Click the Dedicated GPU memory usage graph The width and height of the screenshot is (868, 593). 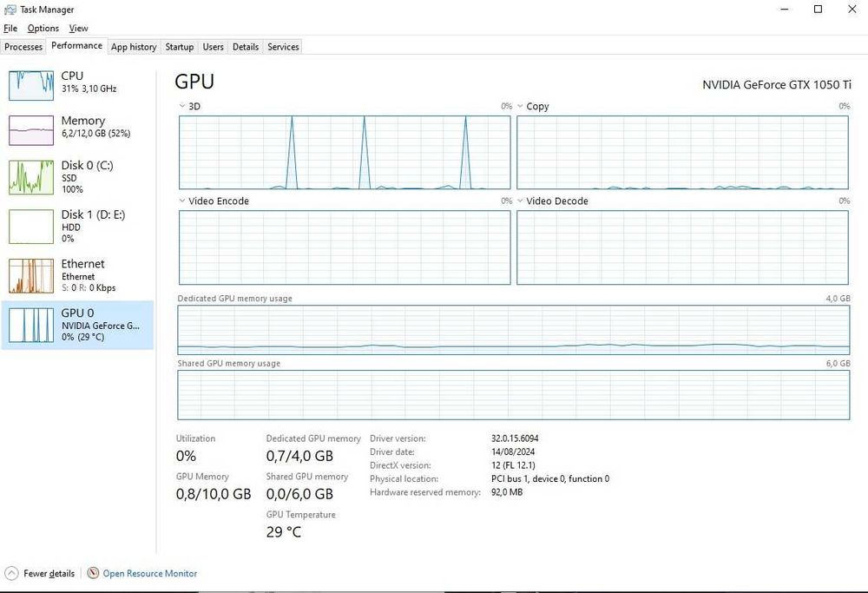click(513, 330)
